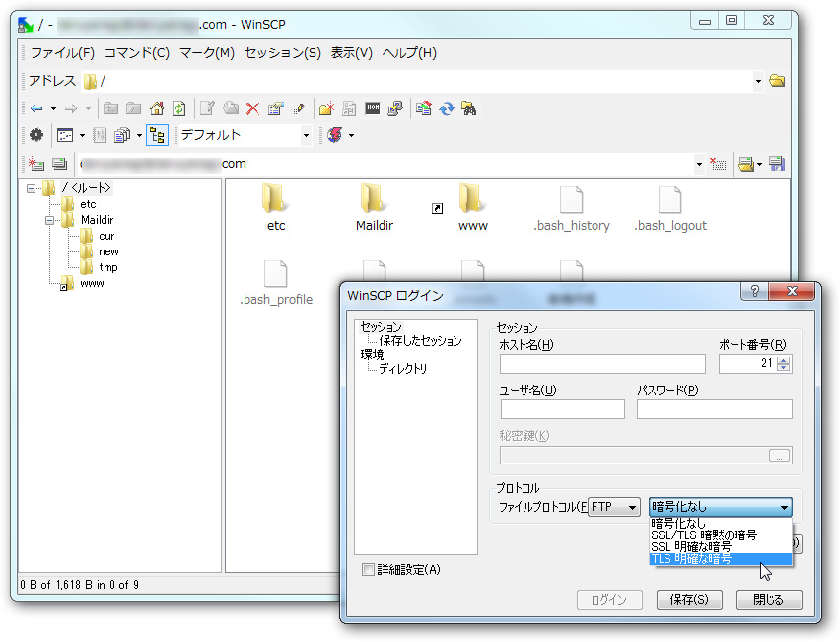Select the Delete file X icon
840x642 pixels.
254,108
